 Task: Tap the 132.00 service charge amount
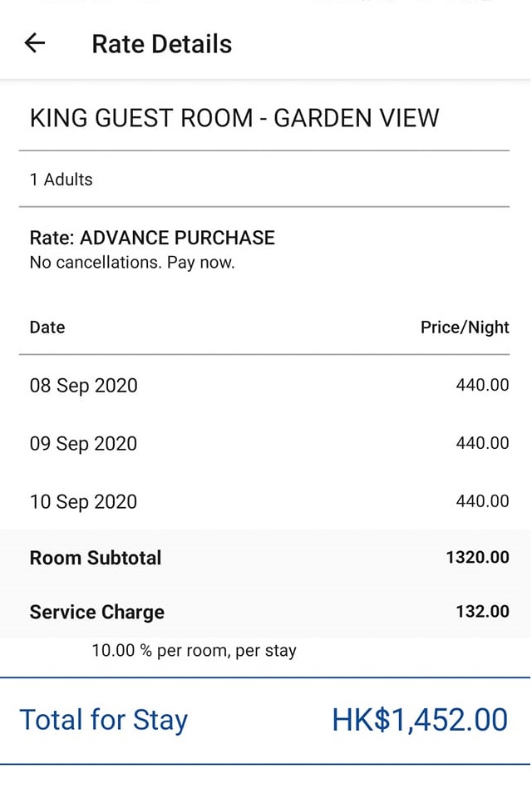tap(482, 612)
